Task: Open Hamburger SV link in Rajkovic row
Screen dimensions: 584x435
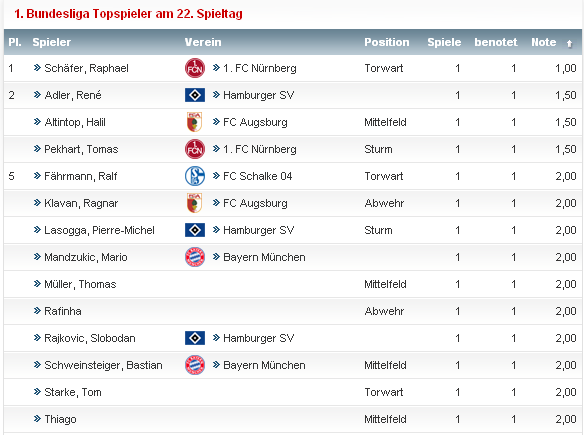Action: coord(258,338)
